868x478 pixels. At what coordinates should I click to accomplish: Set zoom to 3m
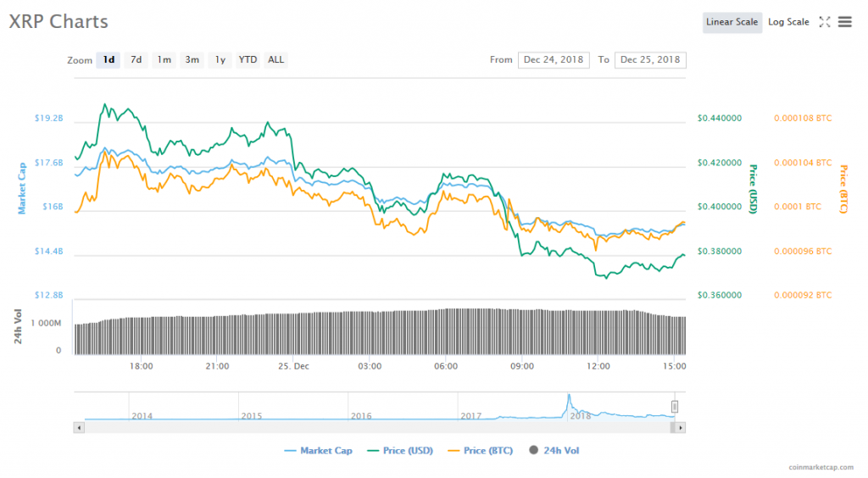(x=192, y=59)
